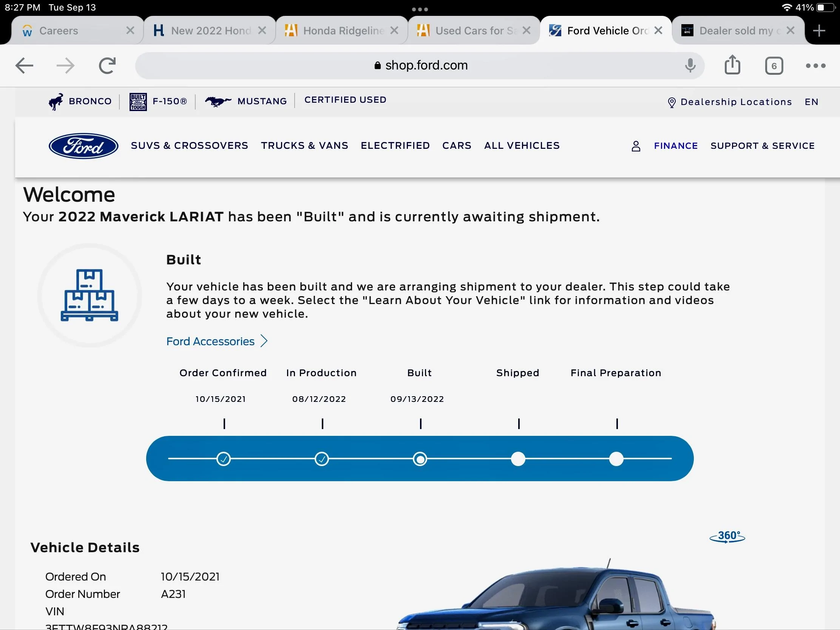The height and width of the screenshot is (630, 840).
Task: Click the Built Ford Tough badge
Action: [138, 101]
